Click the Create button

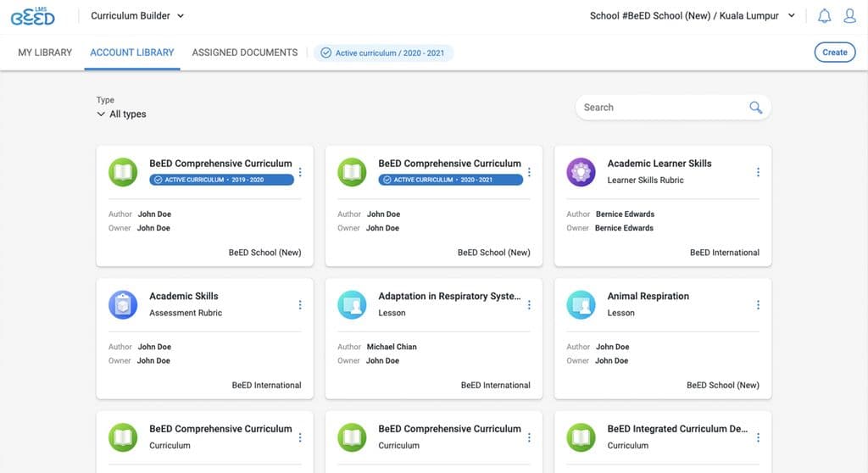click(x=835, y=53)
